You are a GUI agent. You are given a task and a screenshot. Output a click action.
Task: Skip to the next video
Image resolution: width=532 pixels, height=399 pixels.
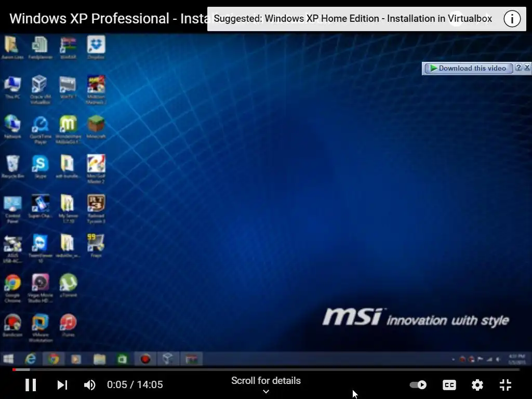tap(62, 385)
